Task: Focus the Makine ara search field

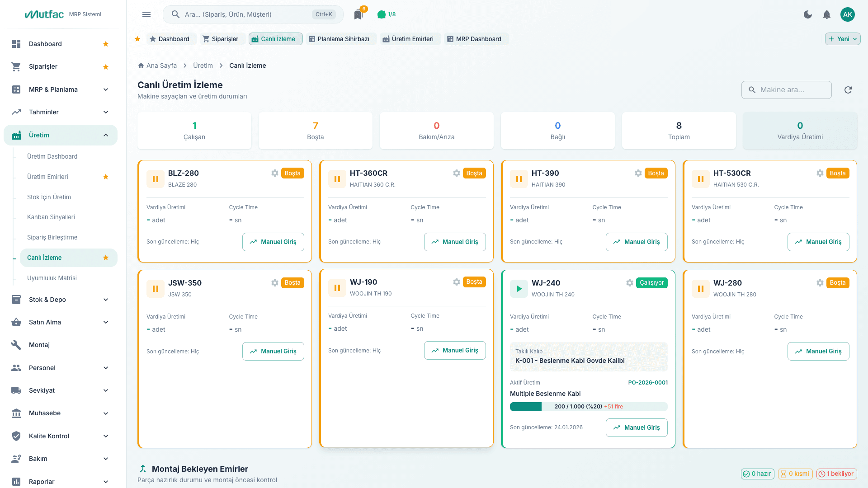Action: point(786,90)
